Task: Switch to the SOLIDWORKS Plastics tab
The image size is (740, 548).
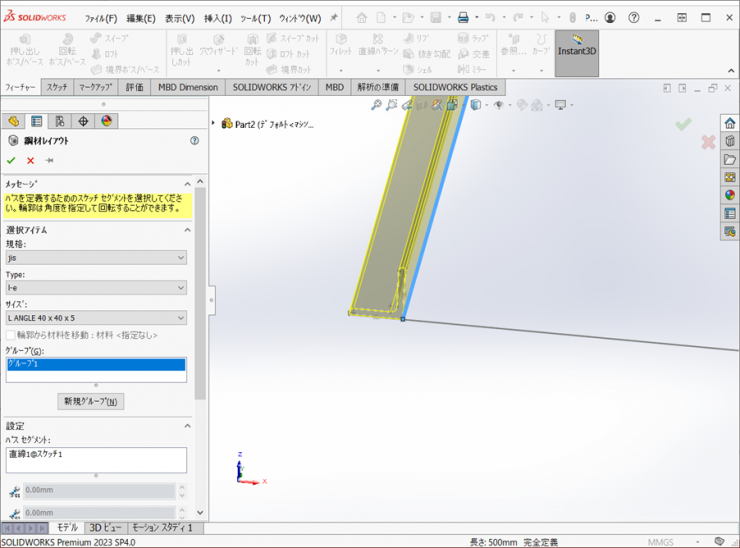Action: [455, 88]
